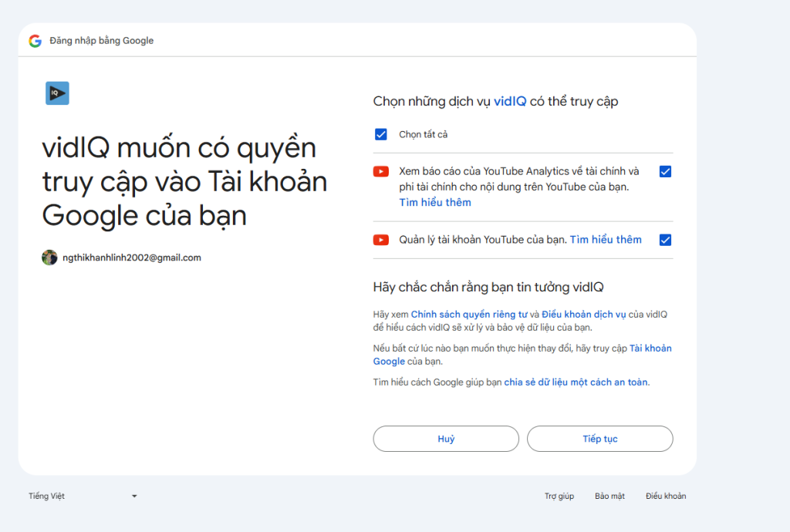Open 'chia sẻ dữ liệu một cách an toàn' link
The height and width of the screenshot is (532, 790).
pos(576,382)
